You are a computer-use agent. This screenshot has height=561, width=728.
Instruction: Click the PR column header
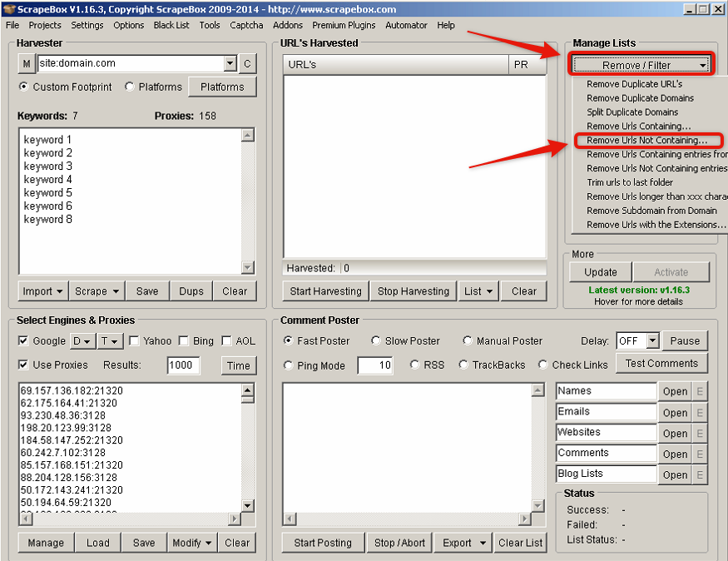pos(527,65)
